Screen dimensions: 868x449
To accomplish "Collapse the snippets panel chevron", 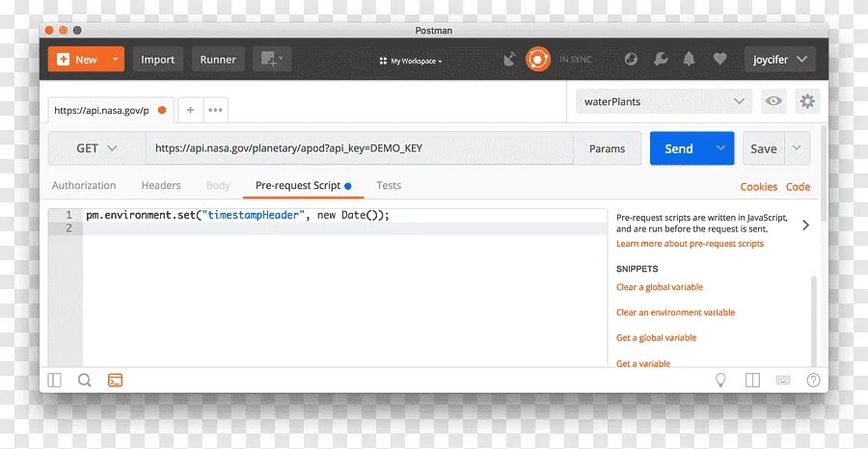I will coord(805,224).
